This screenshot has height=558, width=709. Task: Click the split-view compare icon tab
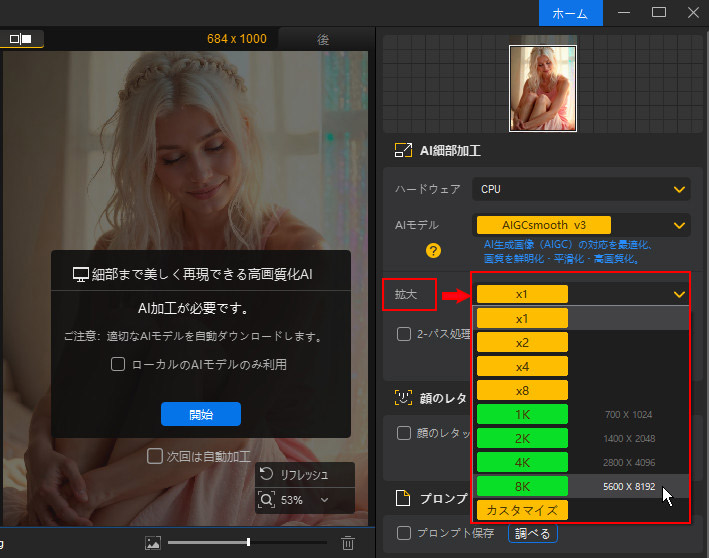(21, 39)
